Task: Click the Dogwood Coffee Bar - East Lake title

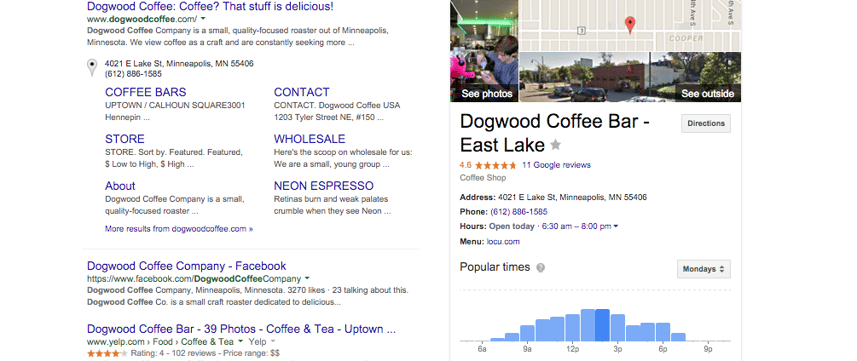Action: pyautogui.click(x=555, y=133)
